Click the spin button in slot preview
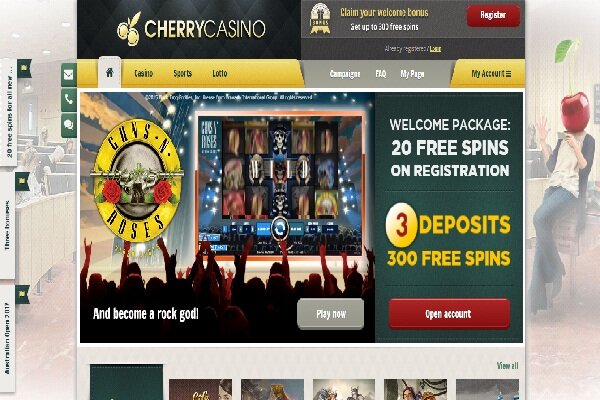The width and height of the screenshot is (600, 400). tap(280, 229)
